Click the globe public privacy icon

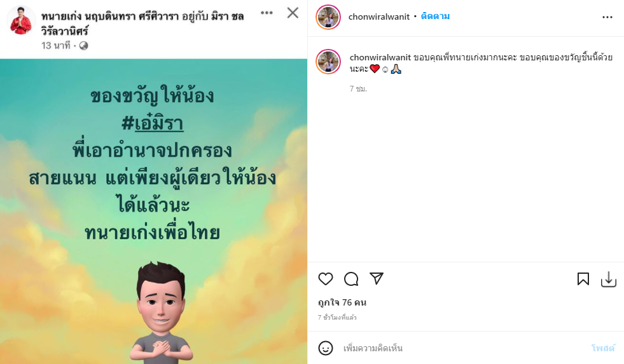tap(83, 46)
